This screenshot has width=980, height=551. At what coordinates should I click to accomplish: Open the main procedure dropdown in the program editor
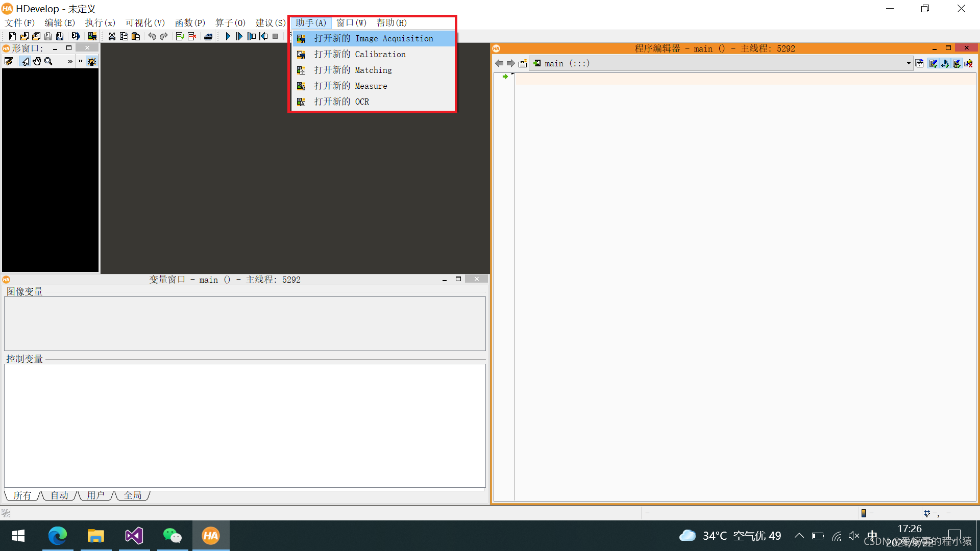click(x=908, y=63)
